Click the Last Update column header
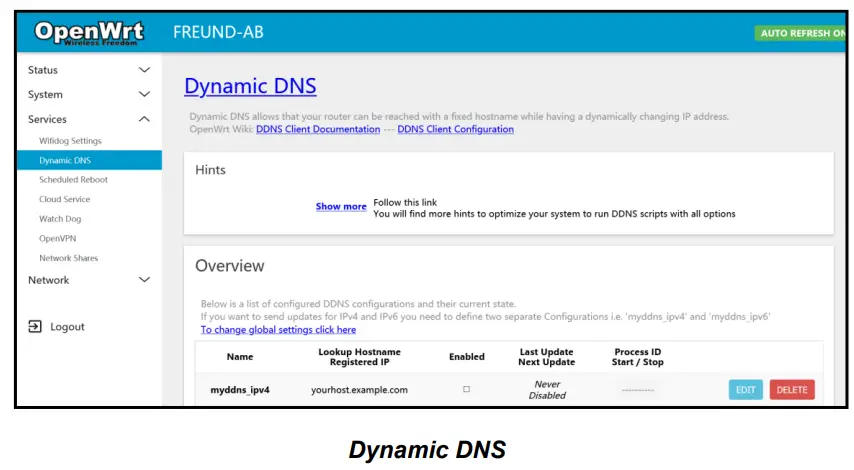 point(546,357)
